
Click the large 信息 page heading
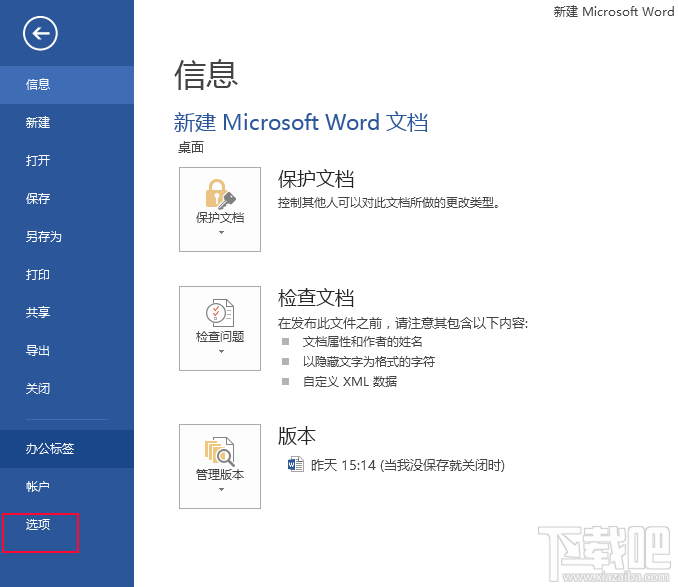(x=206, y=75)
